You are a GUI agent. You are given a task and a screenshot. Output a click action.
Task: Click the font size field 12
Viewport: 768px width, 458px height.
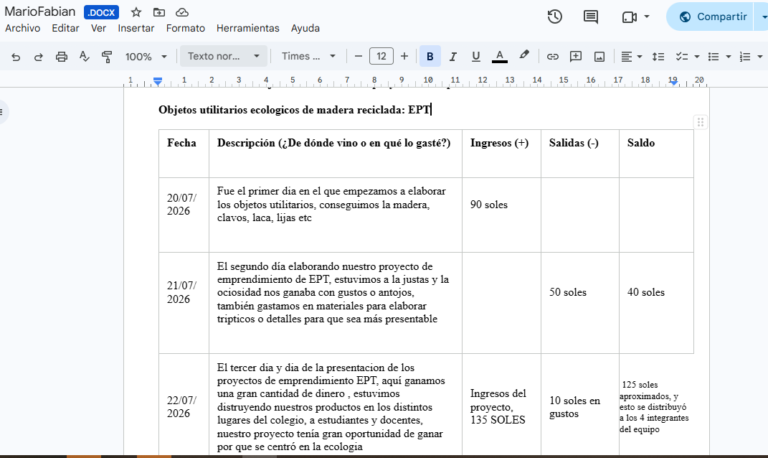point(381,56)
